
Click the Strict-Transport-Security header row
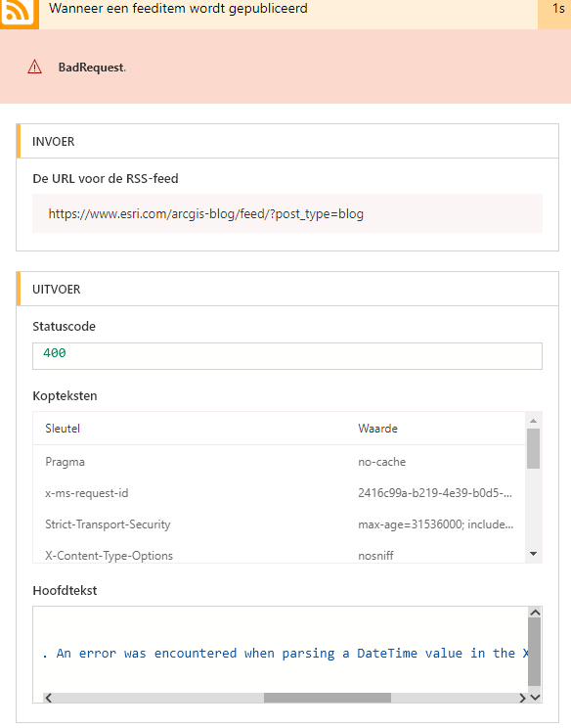click(280, 524)
